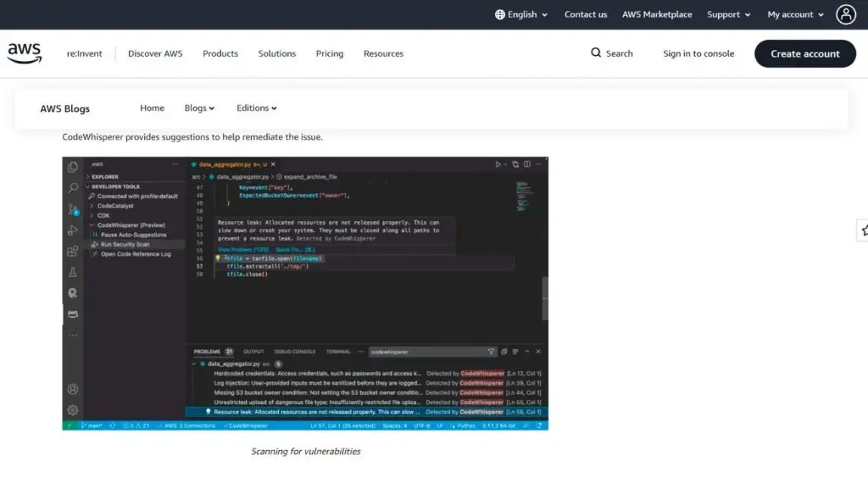Open the AWS Marketplace link
The height and width of the screenshot is (488, 868).
click(657, 14)
